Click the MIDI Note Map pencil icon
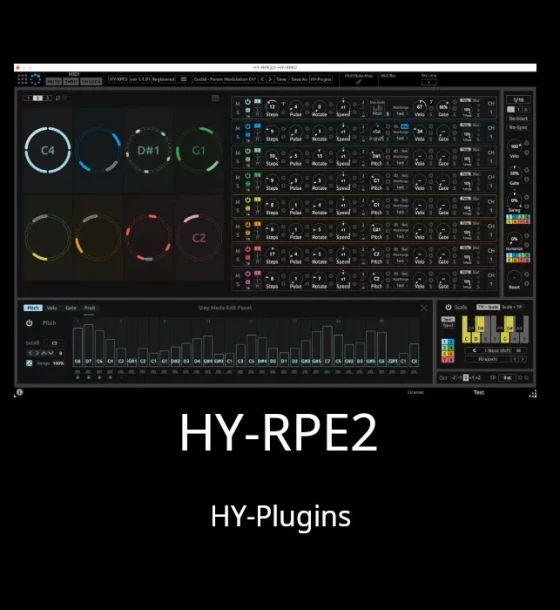 pyautogui.click(x=358, y=82)
